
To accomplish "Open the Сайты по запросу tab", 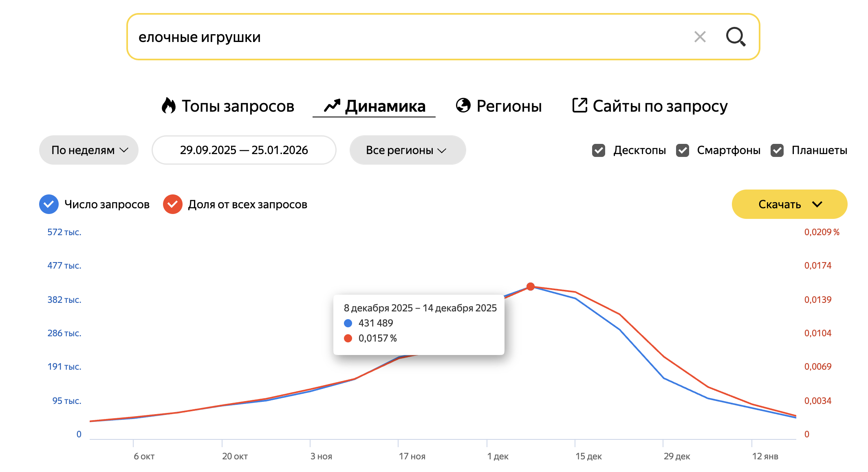I will click(x=660, y=106).
